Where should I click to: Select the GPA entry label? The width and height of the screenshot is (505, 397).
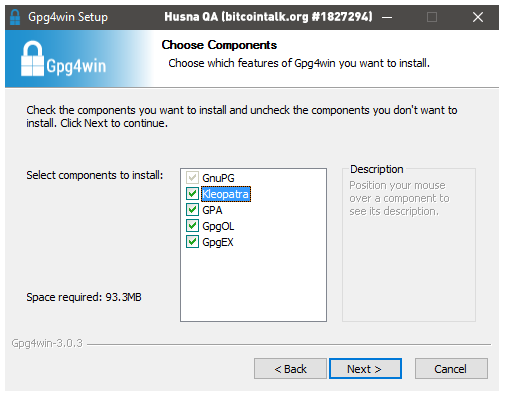pyautogui.click(x=212, y=210)
